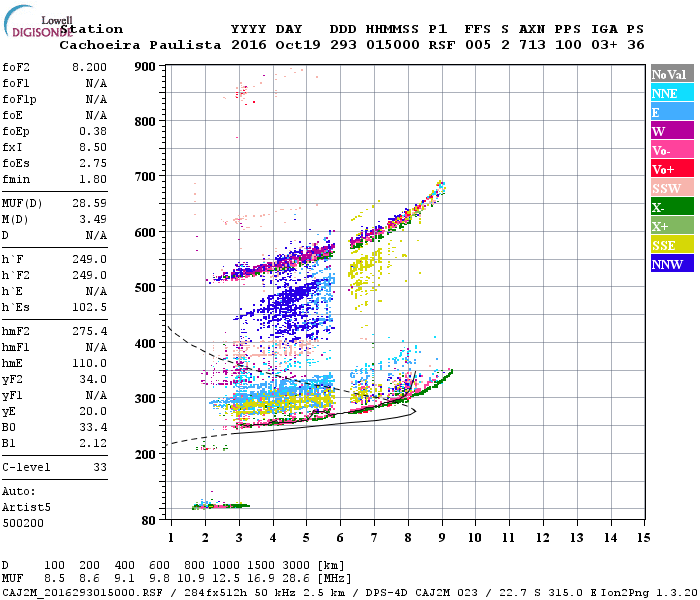700x600 pixels.
Task: Select the NNE cyan legend swatch
Action: pyautogui.click(x=672, y=93)
